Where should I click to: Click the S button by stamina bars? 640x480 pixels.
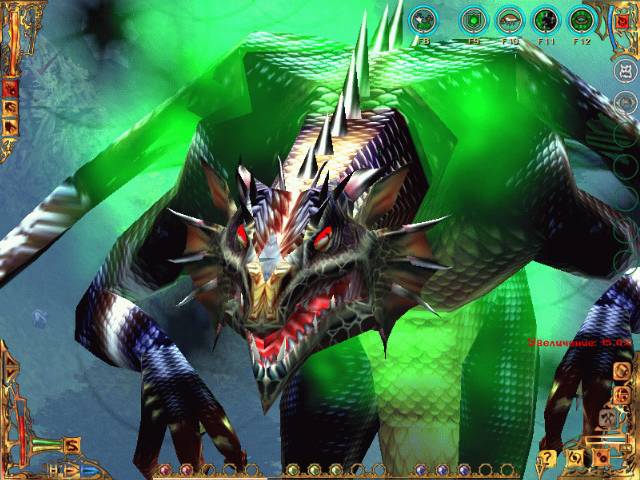pos(72,445)
